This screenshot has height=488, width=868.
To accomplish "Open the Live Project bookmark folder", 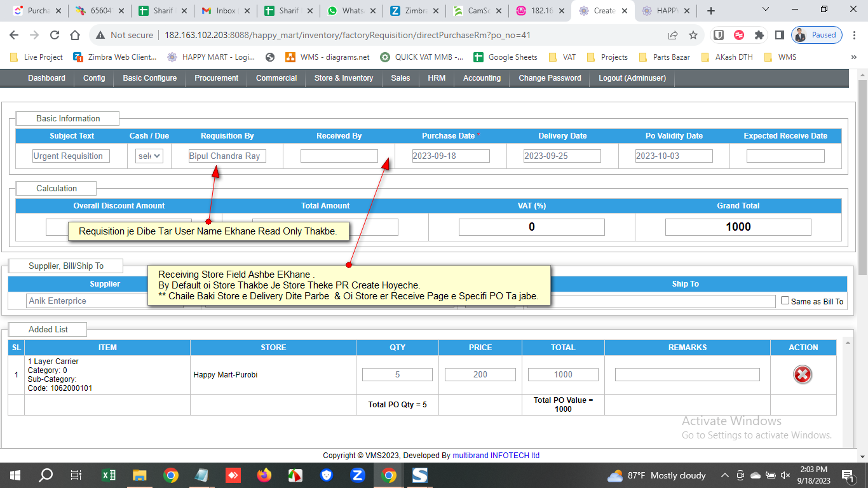I will point(37,57).
